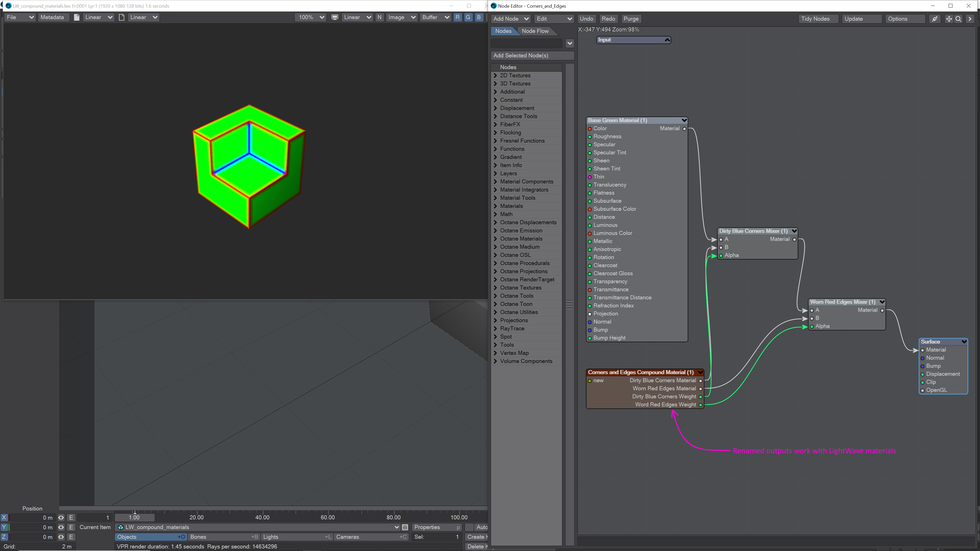
Task: Switch to the Node Flow tab
Action: click(535, 31)
